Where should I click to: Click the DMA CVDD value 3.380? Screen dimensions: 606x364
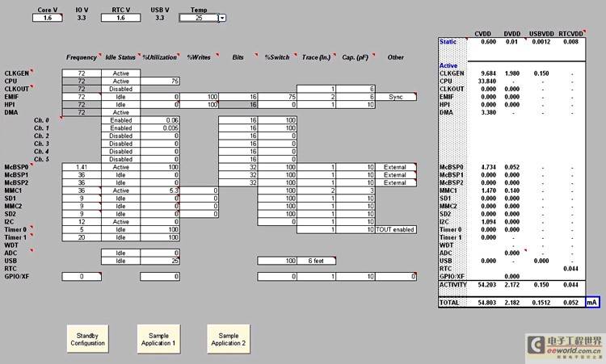pyautogui.click(x=488, y=112)
